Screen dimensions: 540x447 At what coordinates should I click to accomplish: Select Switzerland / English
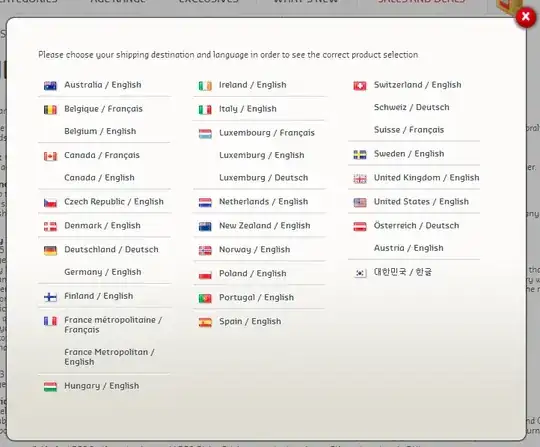418,85
